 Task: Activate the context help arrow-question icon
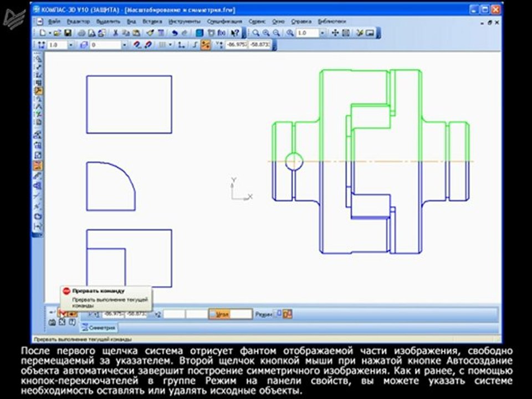(235, 33)
